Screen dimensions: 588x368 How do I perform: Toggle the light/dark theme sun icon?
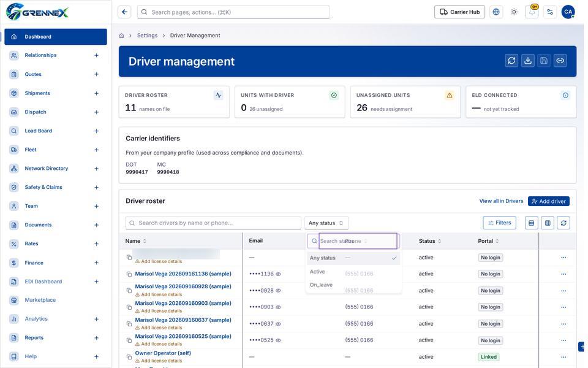514,12
